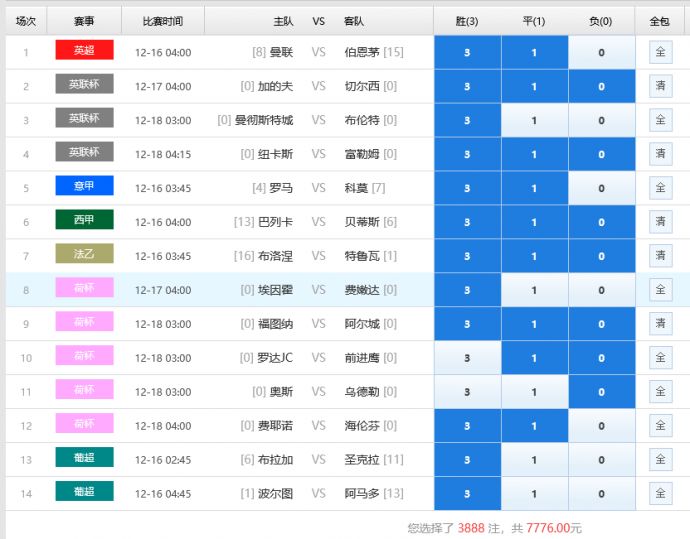
Task: Click the blue 意甲 league badge
Action: [84, 186]
